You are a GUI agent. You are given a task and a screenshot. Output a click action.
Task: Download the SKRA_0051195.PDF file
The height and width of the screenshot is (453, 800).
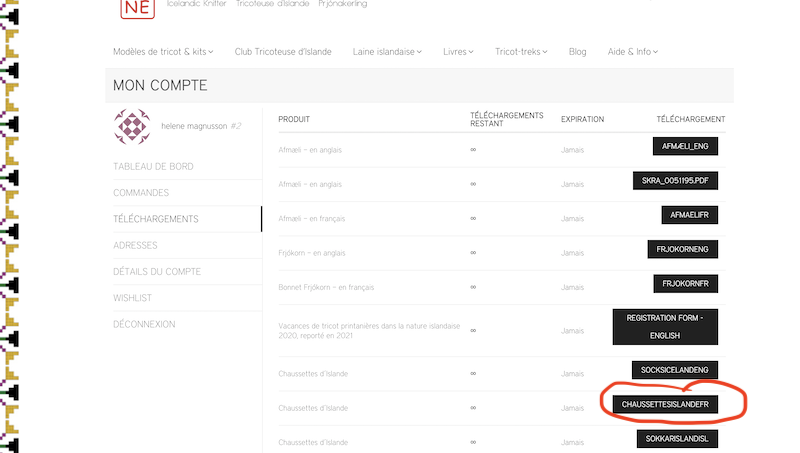pos(675,181)
